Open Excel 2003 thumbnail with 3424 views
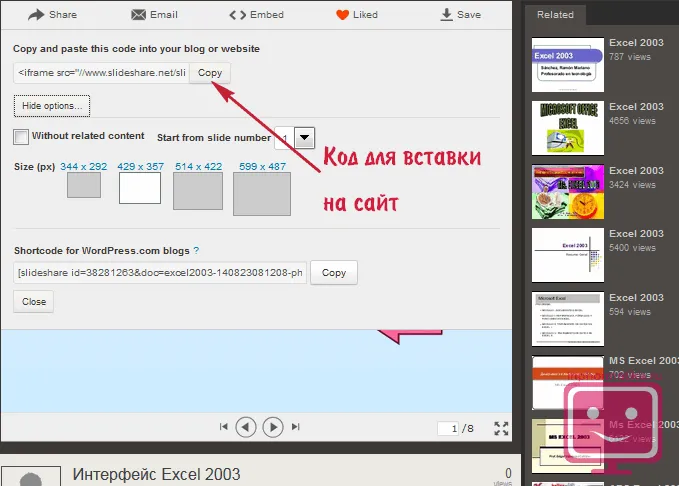679x486 pixels. (568, 192)
